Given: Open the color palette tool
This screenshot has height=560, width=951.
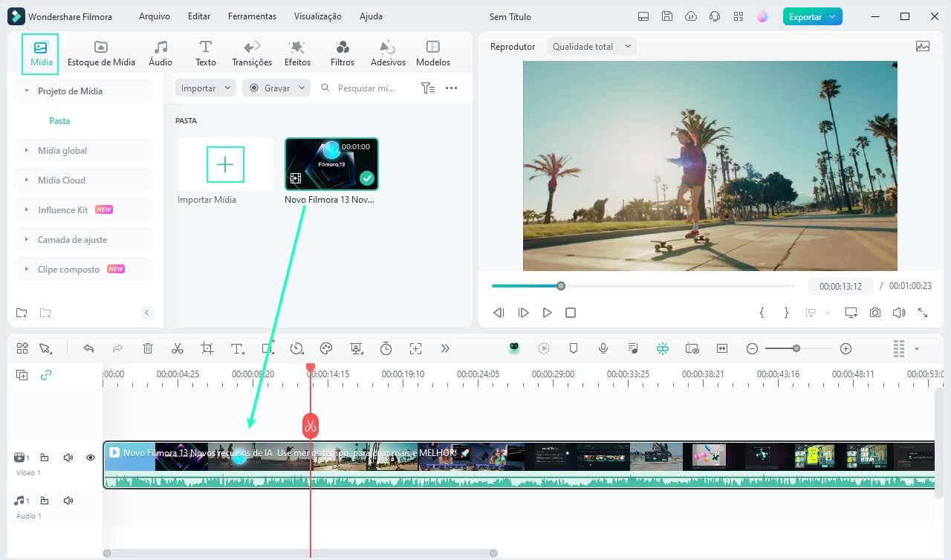Looking at the screenshot, I should [326, 348].
